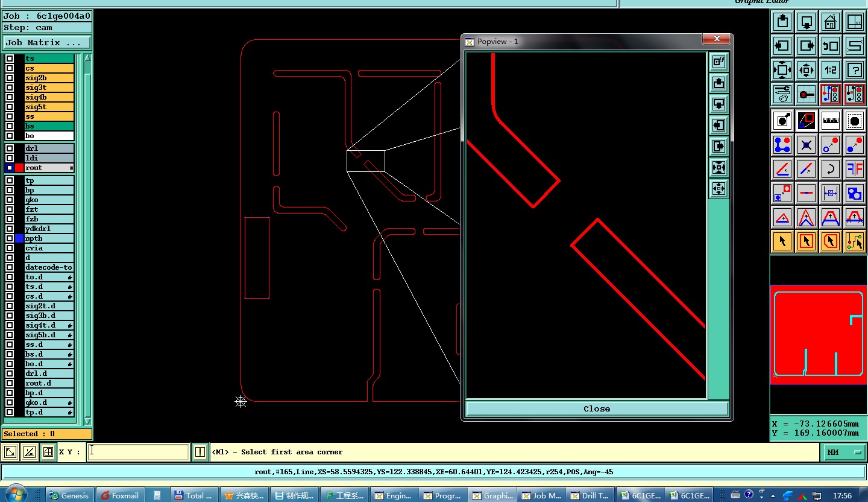Open the MM units dropdown
Viewport: 868px width, 502px height.
coord(844,452)
